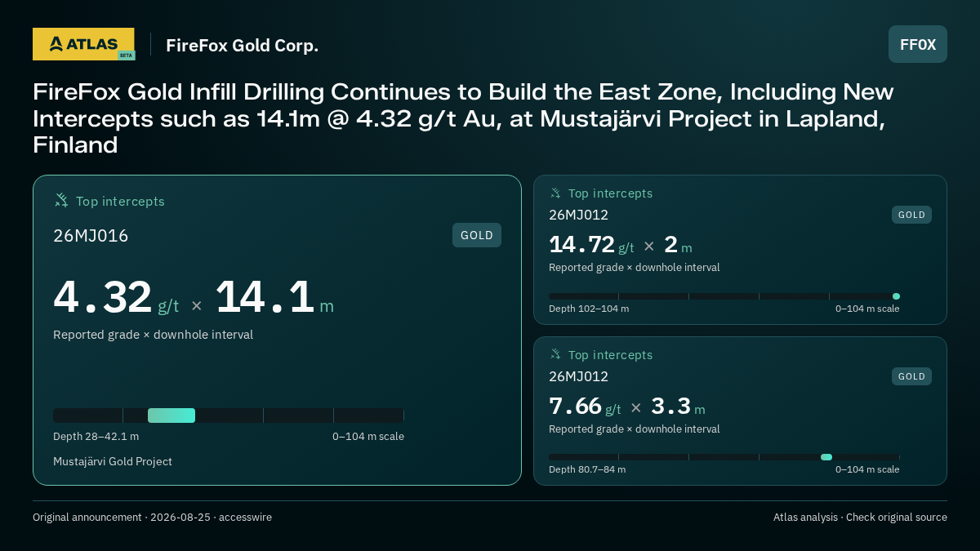The width and height of the screenshot is (980, 551).
Task: Click the highlighted 28–42.1 m depth bar segment
Action: coord(171,415)
